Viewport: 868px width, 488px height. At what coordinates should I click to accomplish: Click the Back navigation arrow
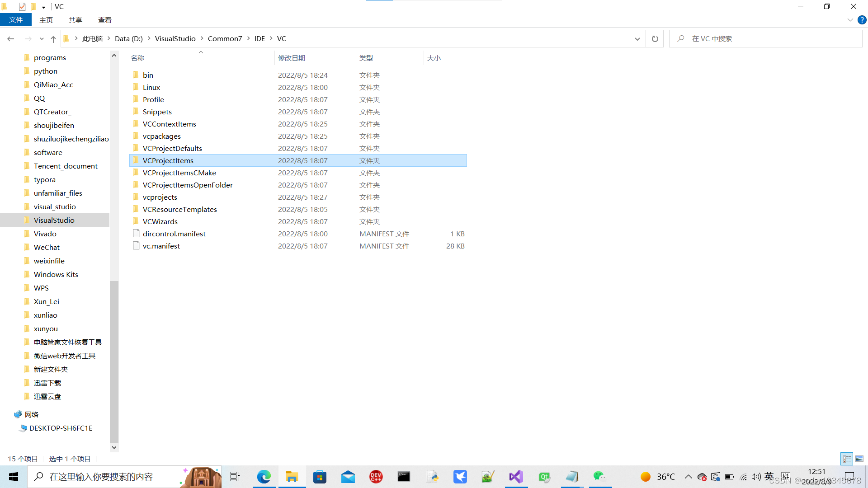11,39
